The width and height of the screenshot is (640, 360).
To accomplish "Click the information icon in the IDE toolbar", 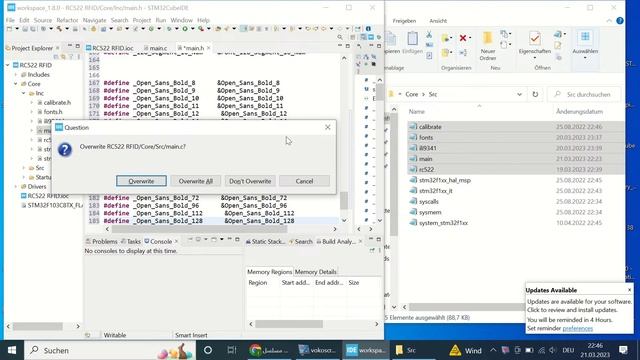I will (x=368, y=29).
